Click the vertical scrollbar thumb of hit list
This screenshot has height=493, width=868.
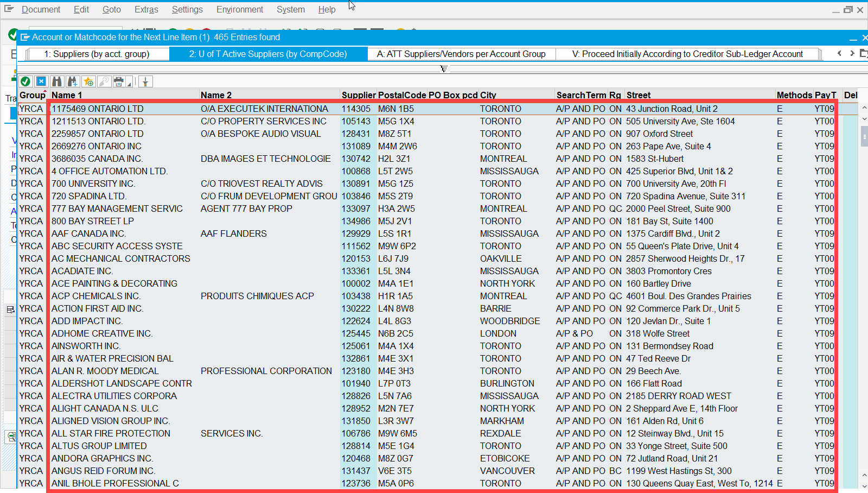[864, 136]
